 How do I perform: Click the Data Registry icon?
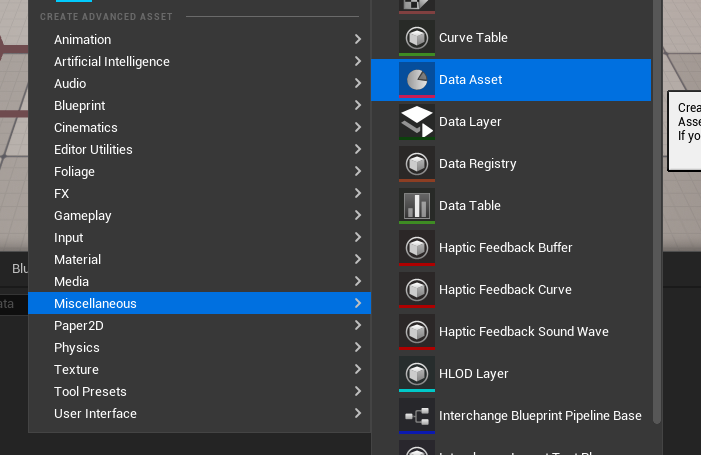tap(416, 164)
